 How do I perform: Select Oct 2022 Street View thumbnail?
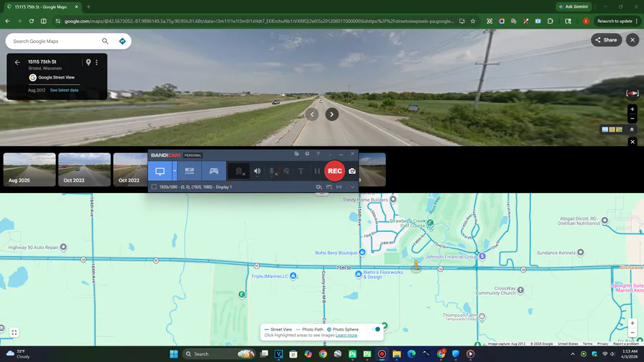pos(131,170)
